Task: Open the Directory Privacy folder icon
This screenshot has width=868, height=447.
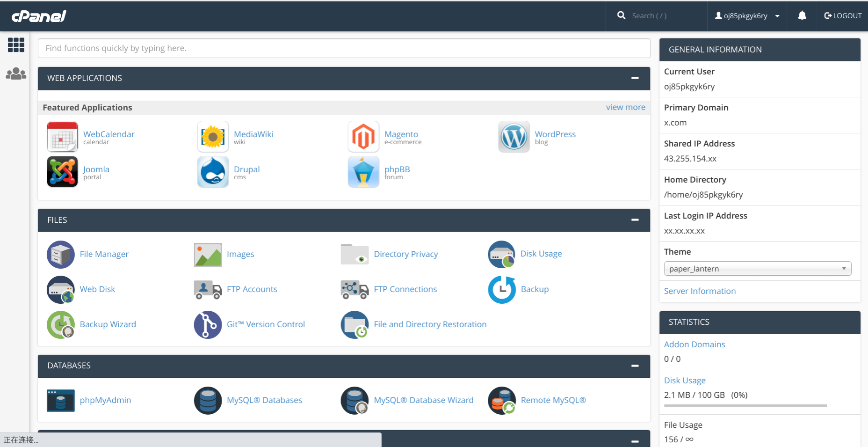Action: click(x=355, y=255)
